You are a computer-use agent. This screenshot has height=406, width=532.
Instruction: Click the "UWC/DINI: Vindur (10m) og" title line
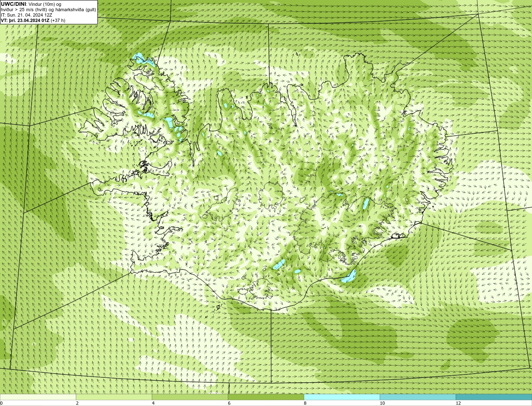(x=31, y=4)
